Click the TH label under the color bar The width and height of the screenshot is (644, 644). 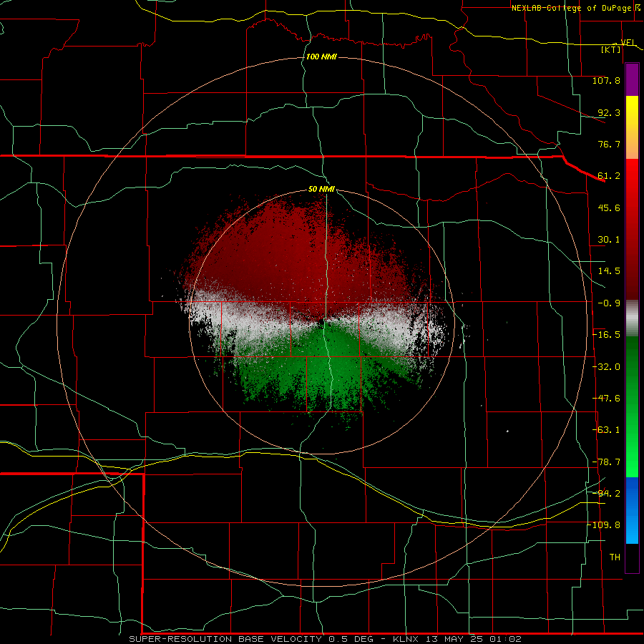[x=615, y=557]
